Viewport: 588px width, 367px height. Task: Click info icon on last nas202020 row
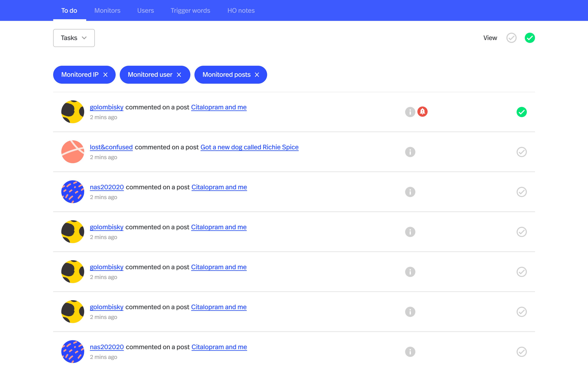point(410,352)
